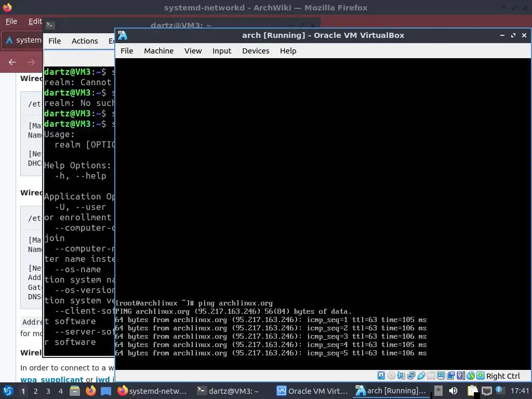532x399 pixels.
Task: Open Actions menu in the terminal window
Action: [85, 41]
